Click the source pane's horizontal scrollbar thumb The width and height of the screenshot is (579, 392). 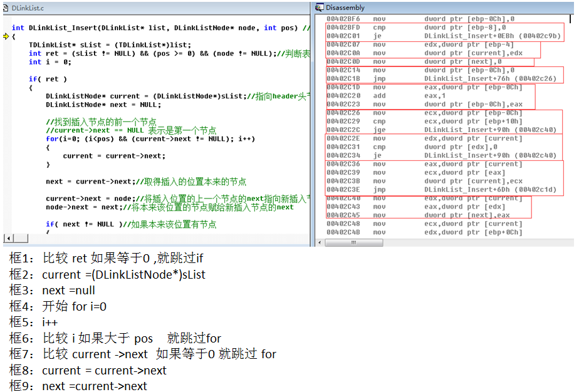tap(21, 239)
